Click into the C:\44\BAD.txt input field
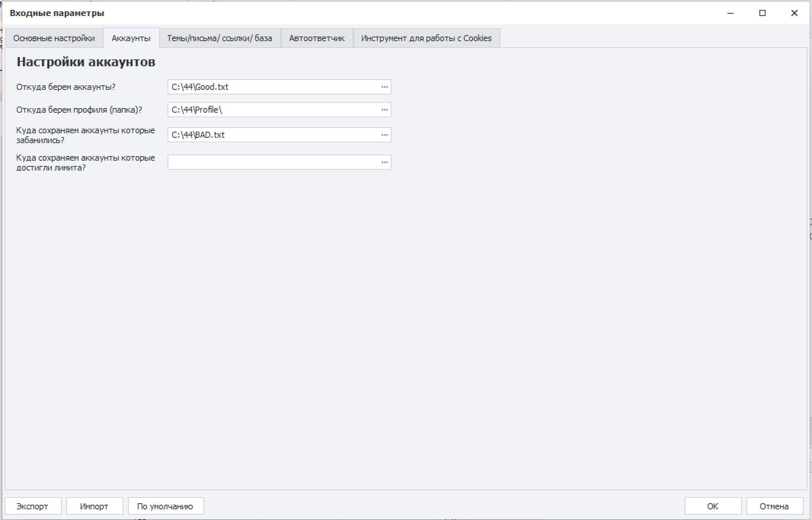 click(x=272, y=135)
